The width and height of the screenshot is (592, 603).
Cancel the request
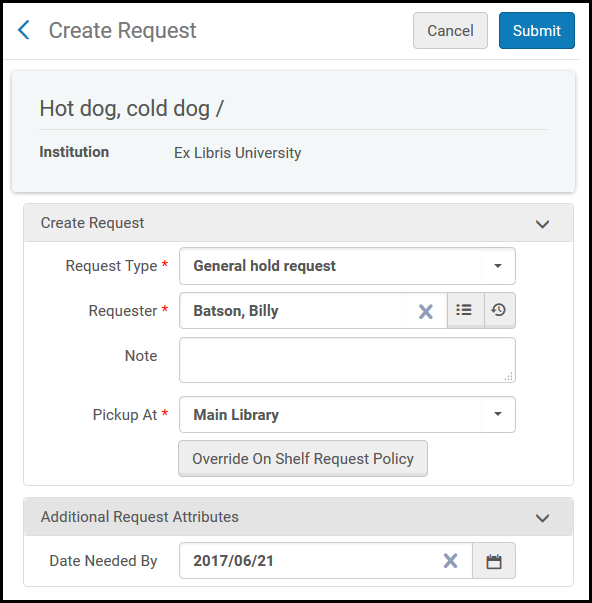450,30
